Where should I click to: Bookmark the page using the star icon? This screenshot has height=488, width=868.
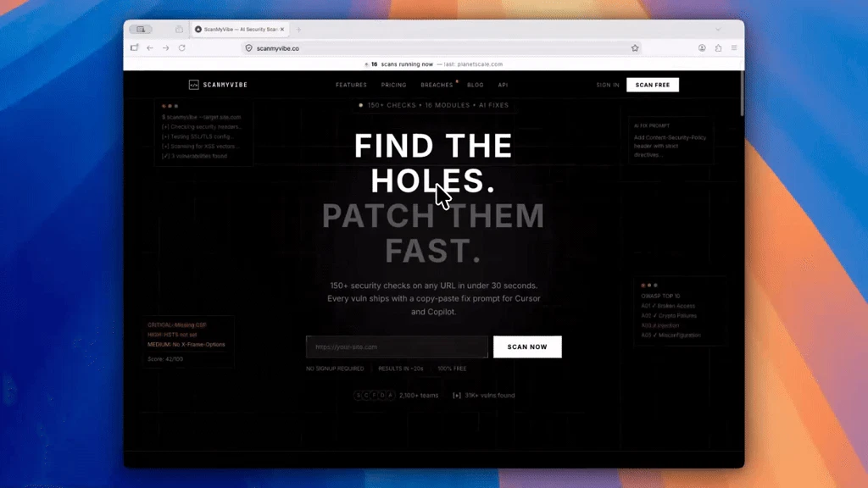pyautogui.click(x=635, y=48)
